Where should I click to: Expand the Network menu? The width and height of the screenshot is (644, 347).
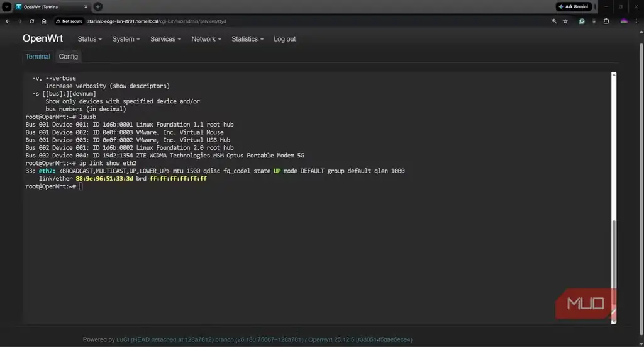[206, 38]
